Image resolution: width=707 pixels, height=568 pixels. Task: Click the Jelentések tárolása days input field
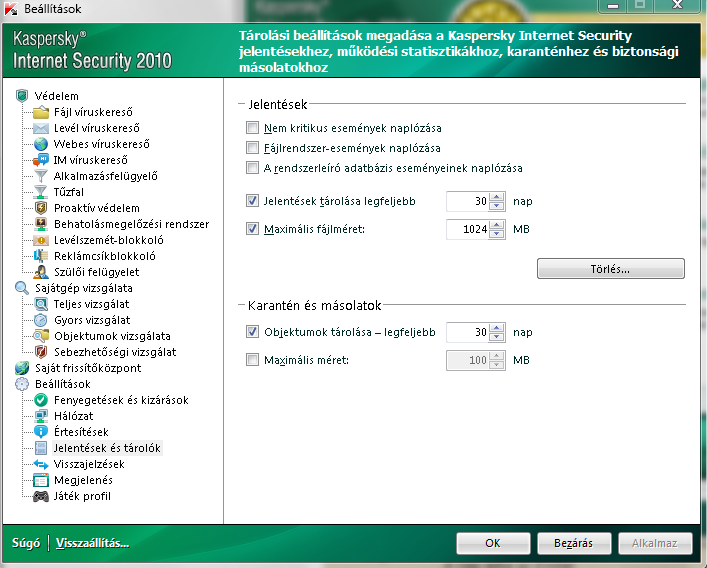click(x=468, y=201)
